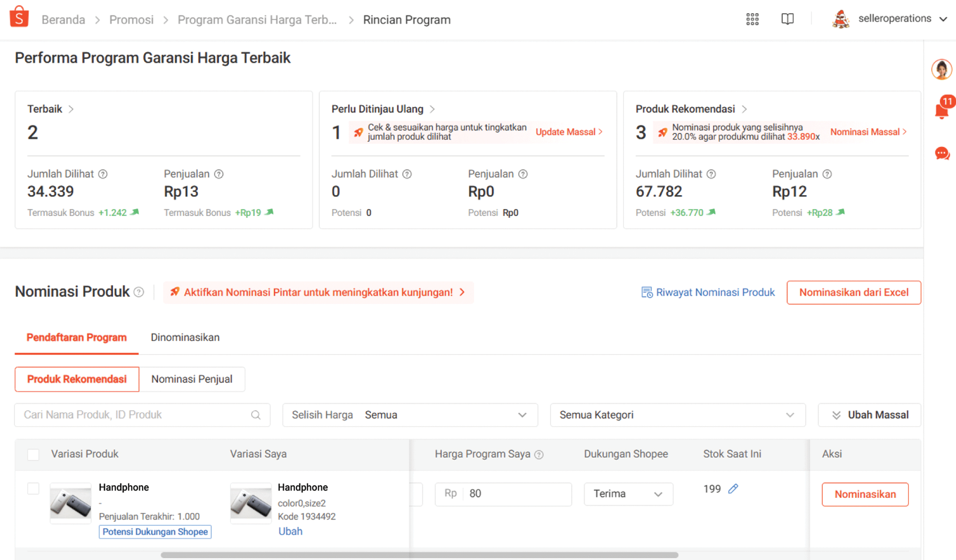This screenshot has width=956, height=560.
Task: Click the pencil icon to edit stock 199
Action: [733, 489]
